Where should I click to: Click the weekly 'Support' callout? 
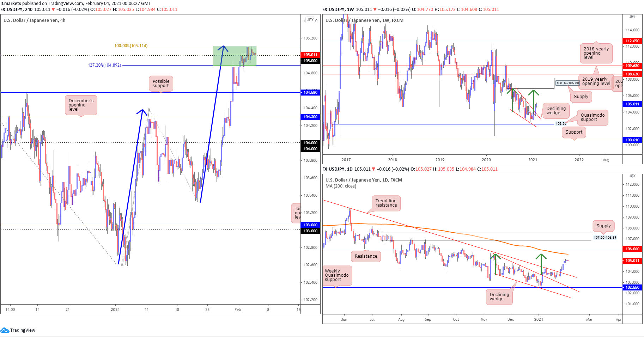tap(574, 132)
